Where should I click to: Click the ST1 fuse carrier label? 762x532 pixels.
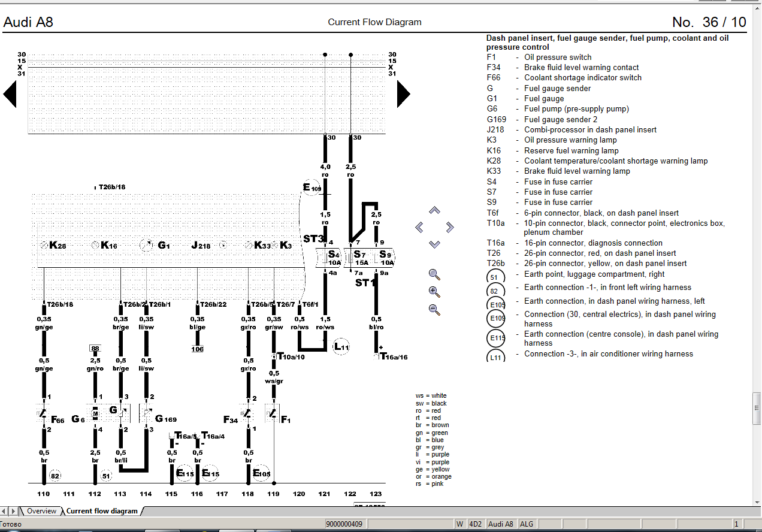(365, 282)
